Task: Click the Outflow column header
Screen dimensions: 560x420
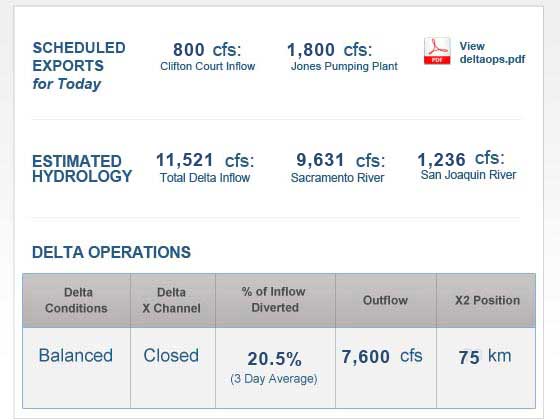Action: [x=386, y=300]
